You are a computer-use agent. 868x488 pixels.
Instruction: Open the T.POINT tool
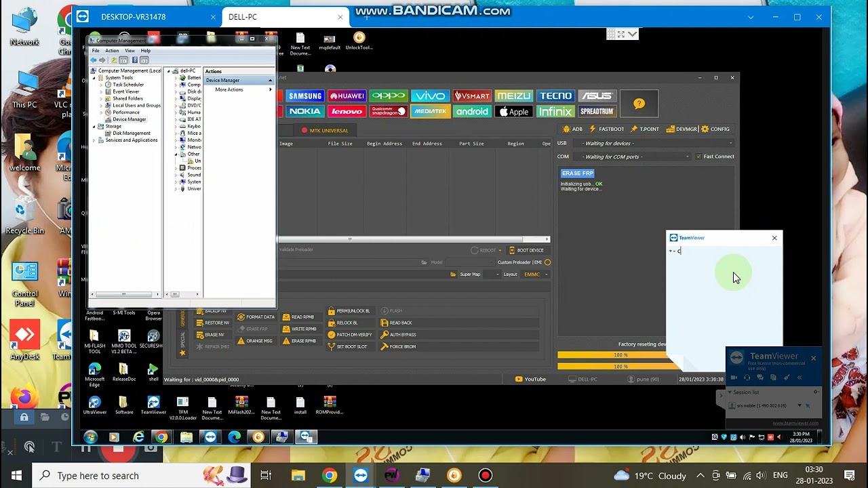[x=645, y=129]
